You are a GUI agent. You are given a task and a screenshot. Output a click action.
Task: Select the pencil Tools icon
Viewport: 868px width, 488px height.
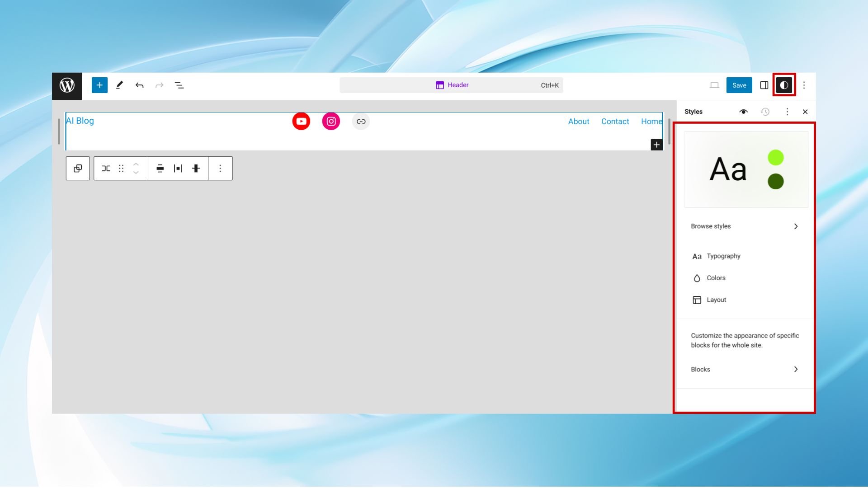[x=119, y=85]
